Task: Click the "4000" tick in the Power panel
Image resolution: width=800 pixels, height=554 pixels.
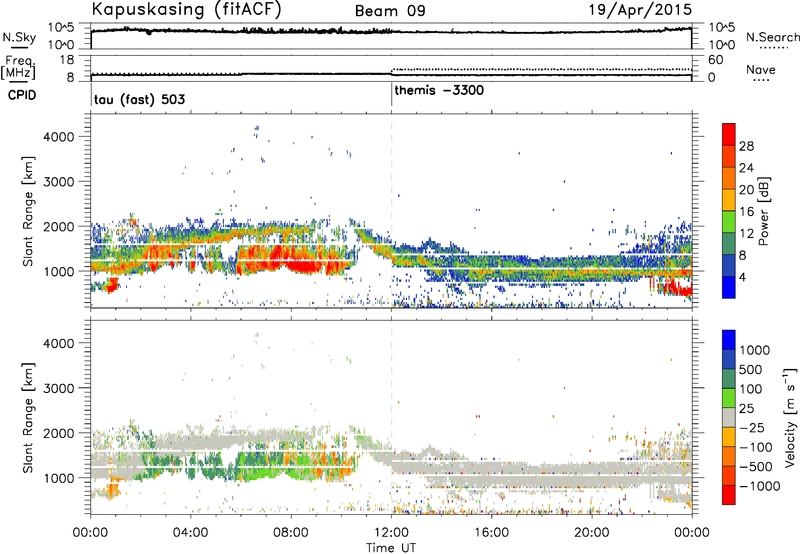Action: coord(59,137)
